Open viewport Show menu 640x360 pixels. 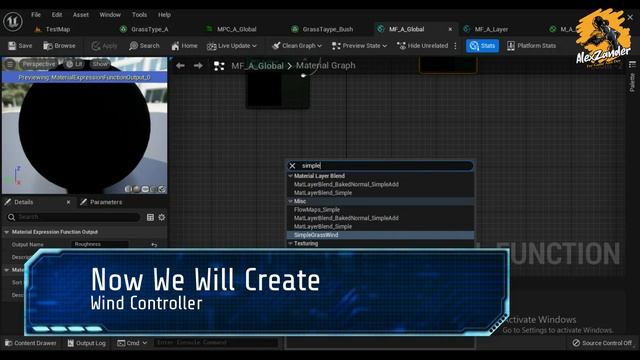100,64
